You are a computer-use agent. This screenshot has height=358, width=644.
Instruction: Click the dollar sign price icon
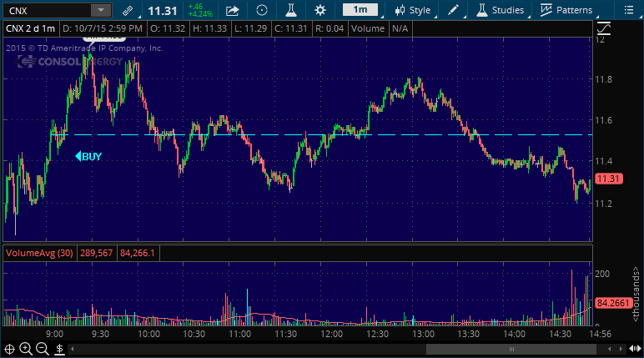point(59,350)
